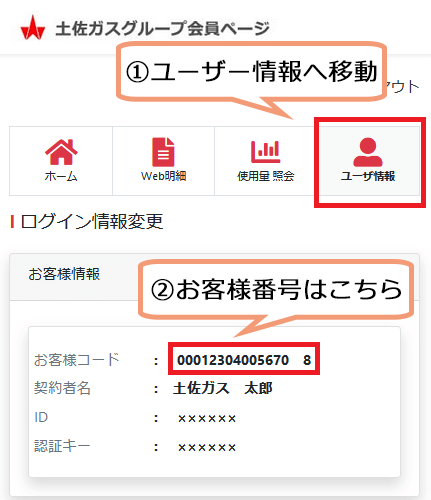Click the red house home icon
This screenshot has width=431, height=500.
61,152
